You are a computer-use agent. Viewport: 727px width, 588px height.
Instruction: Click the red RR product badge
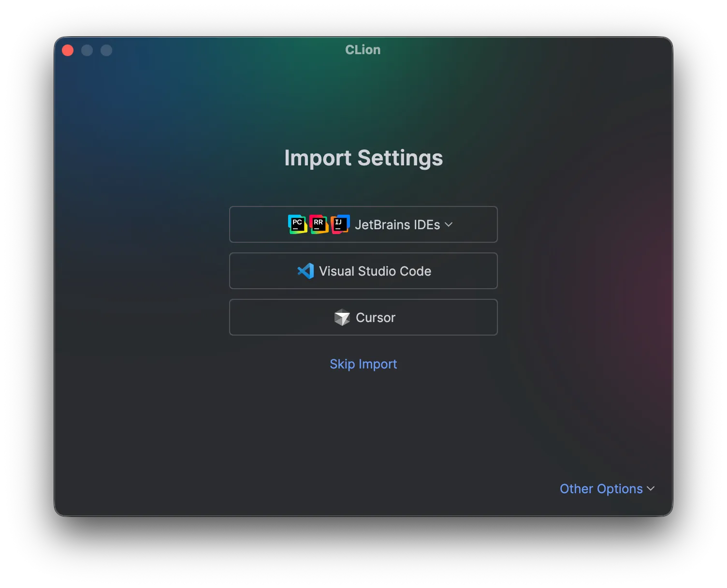tap(318, 224)
